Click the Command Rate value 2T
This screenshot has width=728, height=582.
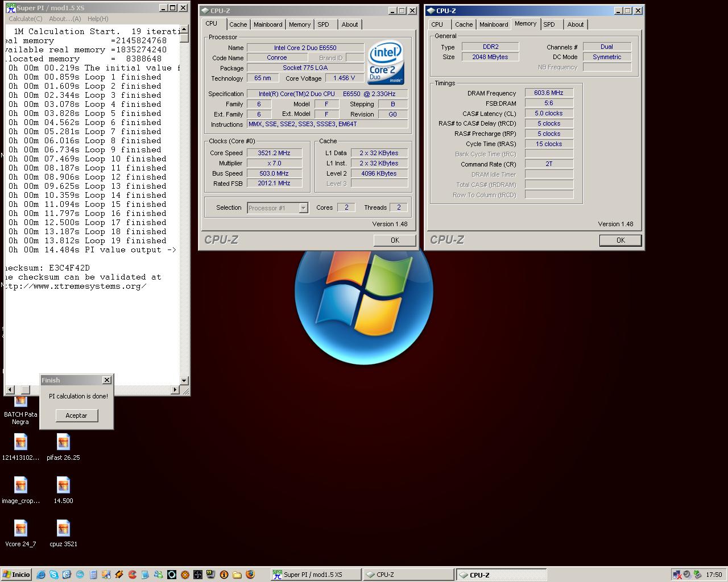coord(549,164)
